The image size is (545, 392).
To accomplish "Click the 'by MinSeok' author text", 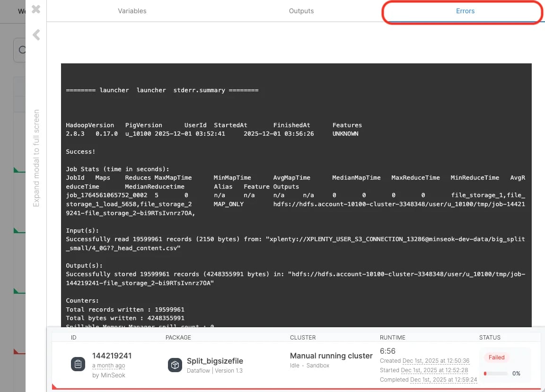I will pos(108,375).
